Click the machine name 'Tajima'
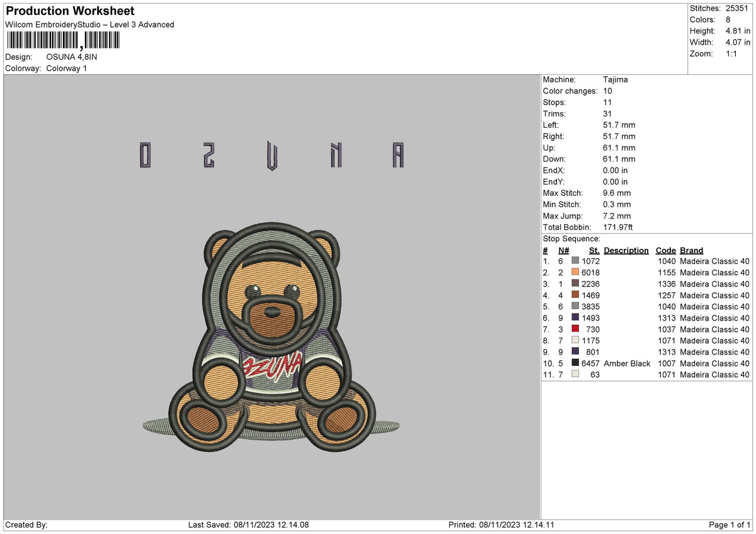Image resolution: width=756 pixels, height=534 pixels. coord(616,80)
